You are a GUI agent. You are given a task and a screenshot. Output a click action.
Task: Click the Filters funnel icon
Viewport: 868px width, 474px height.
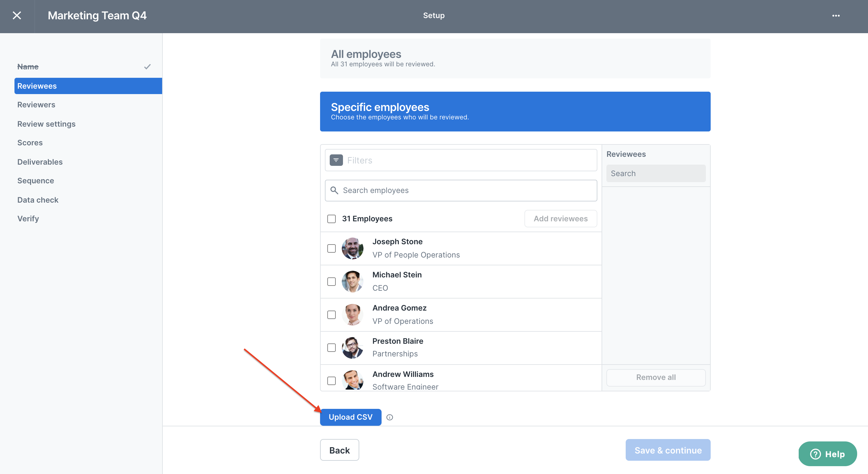336,160
